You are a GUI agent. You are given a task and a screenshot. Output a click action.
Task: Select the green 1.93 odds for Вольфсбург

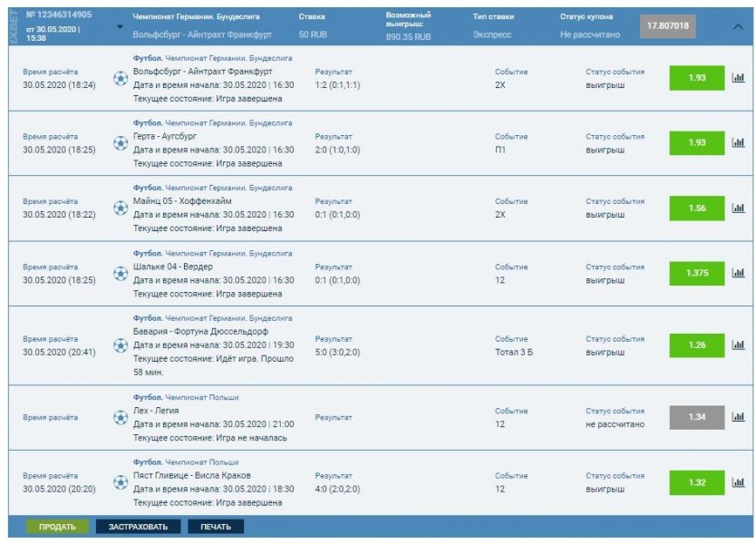pyautogui.click(x=694, y=79)
